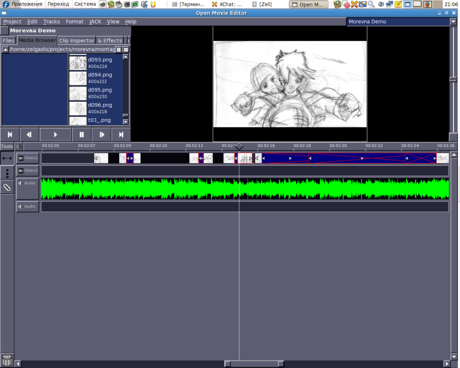Jump to the start of playback
Screen dimensions: 460x368
(x=10, y=134)
